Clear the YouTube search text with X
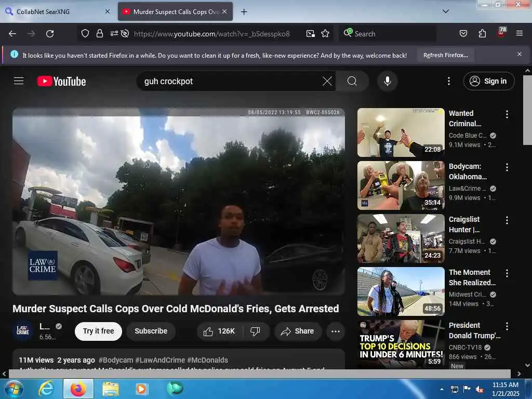The width and height of the screenshot is (532, 399). point(327,81)
